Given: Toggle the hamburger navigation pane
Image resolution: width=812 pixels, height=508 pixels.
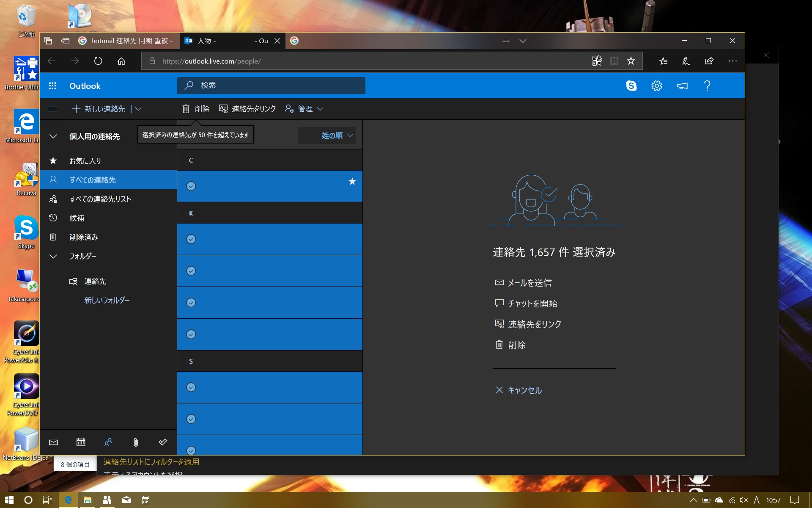Looking at the screenshot, I should (x=52, y=109).
